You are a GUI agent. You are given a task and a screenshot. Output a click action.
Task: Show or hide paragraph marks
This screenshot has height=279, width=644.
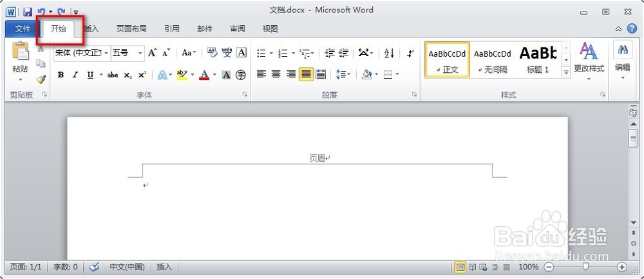pyautogui.click(x=410, y=53)
